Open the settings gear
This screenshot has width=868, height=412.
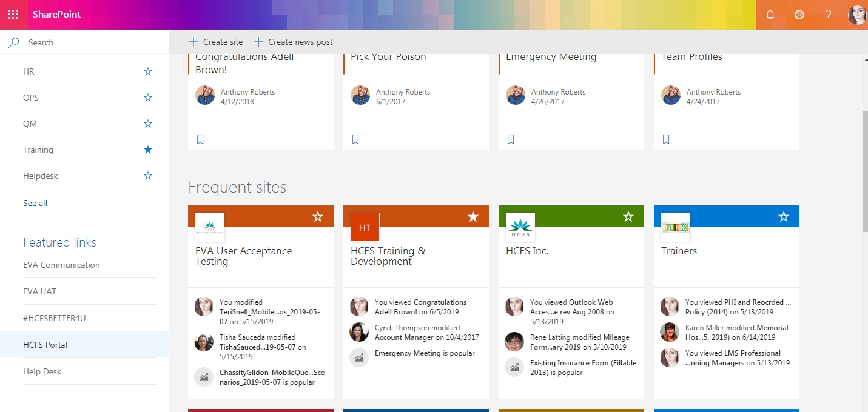click(799, 15)
